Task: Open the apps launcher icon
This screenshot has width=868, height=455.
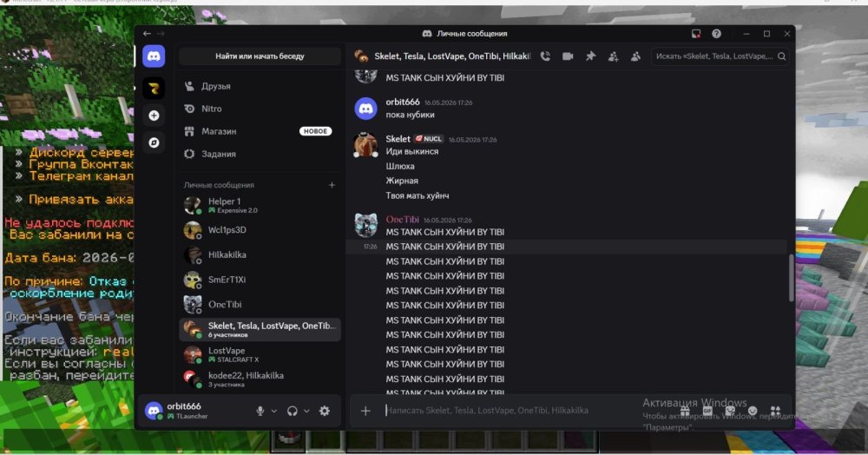Action: coord(775,411)
